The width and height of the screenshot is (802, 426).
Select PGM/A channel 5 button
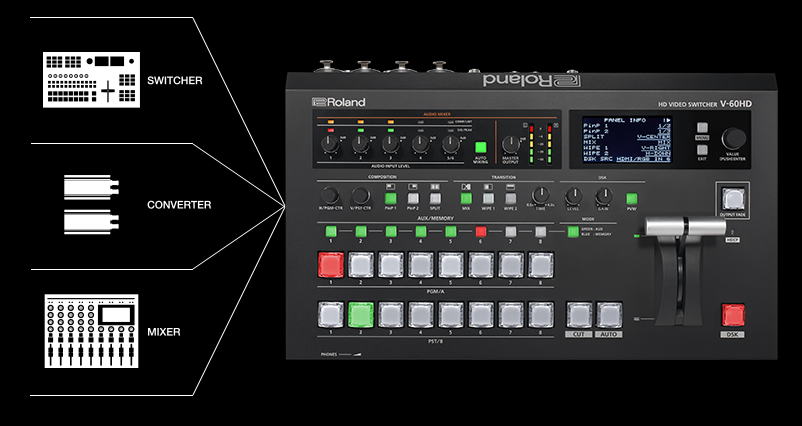tap(451, 265)
